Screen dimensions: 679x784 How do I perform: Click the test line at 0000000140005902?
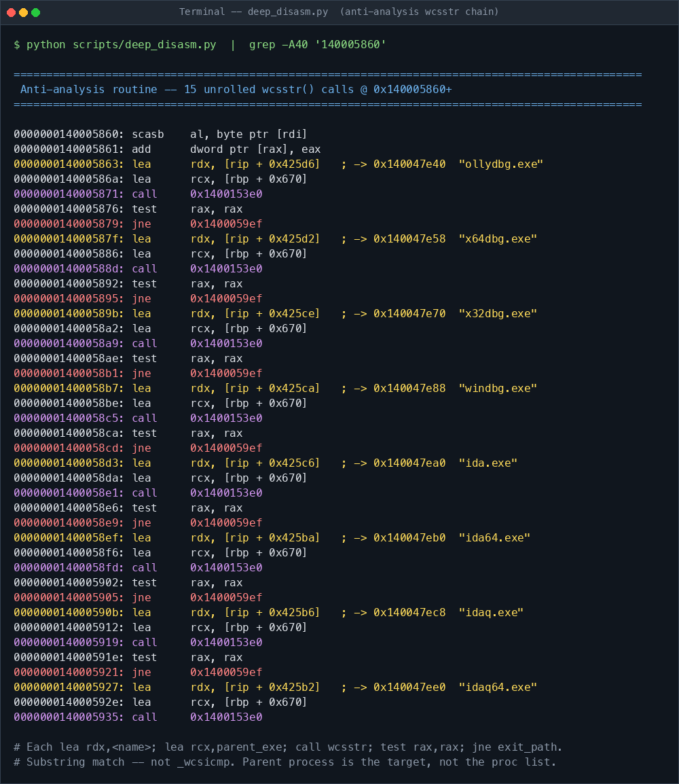(x=128, y=582)
